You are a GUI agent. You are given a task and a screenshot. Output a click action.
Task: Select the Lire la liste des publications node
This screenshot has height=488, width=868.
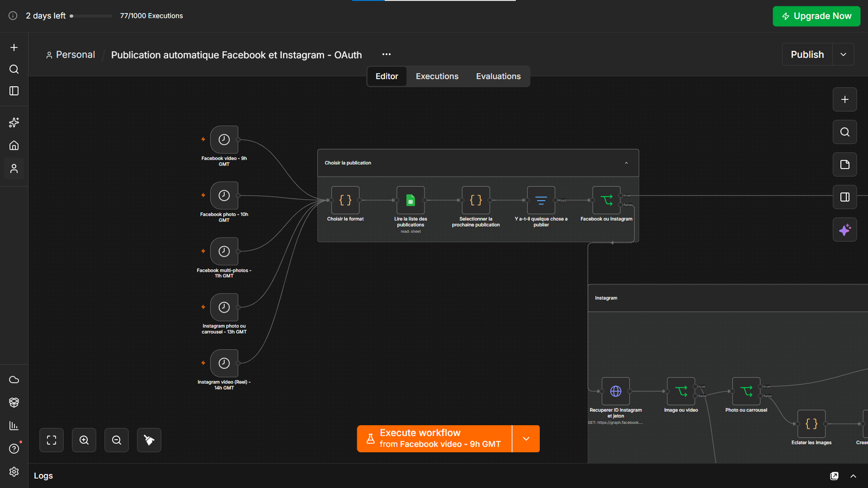pyautogui.click(x=411, y=200)
